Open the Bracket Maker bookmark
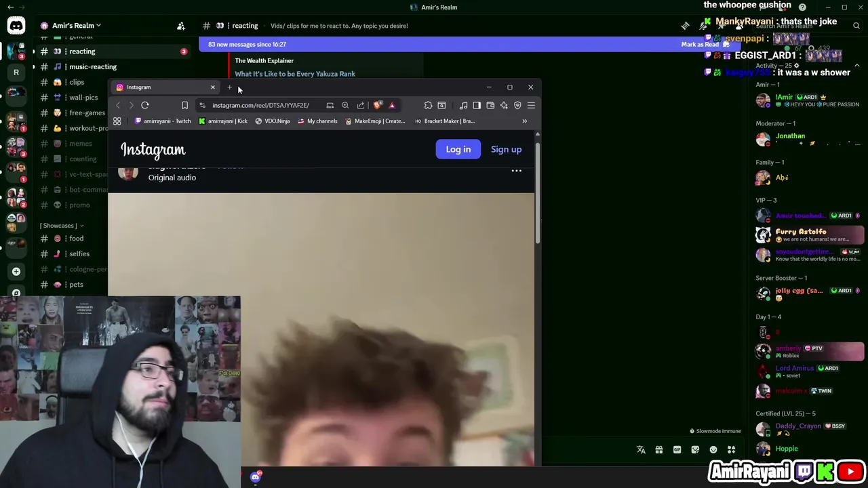868x488 pixels. tap(445, 121)
